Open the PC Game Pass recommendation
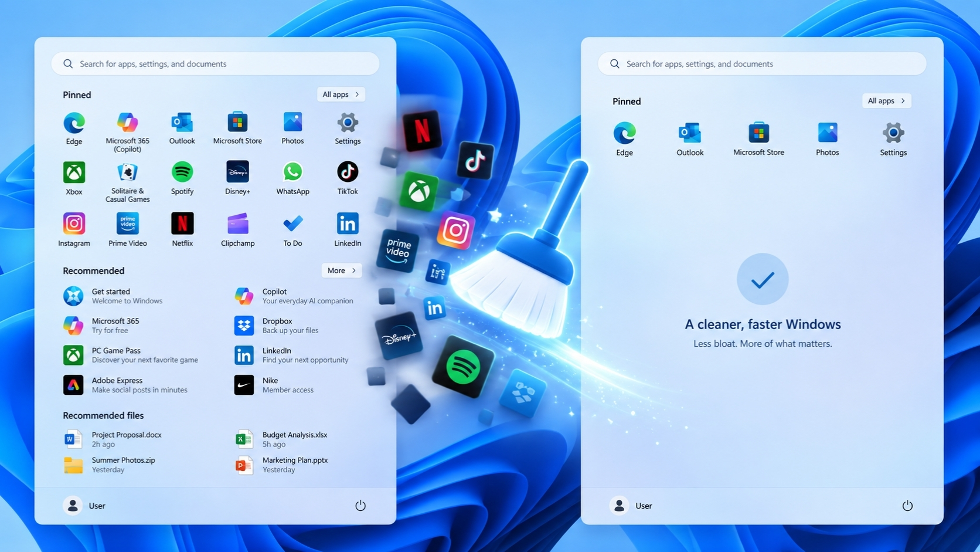The image size is (980, 552). (131, 355)
